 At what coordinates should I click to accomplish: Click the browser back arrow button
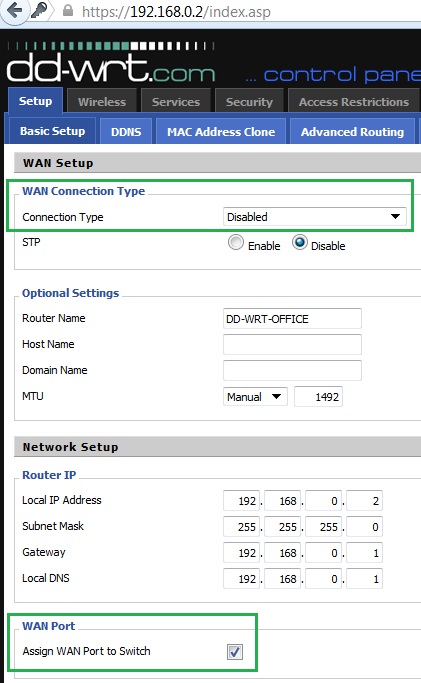[x=14, y=10]
